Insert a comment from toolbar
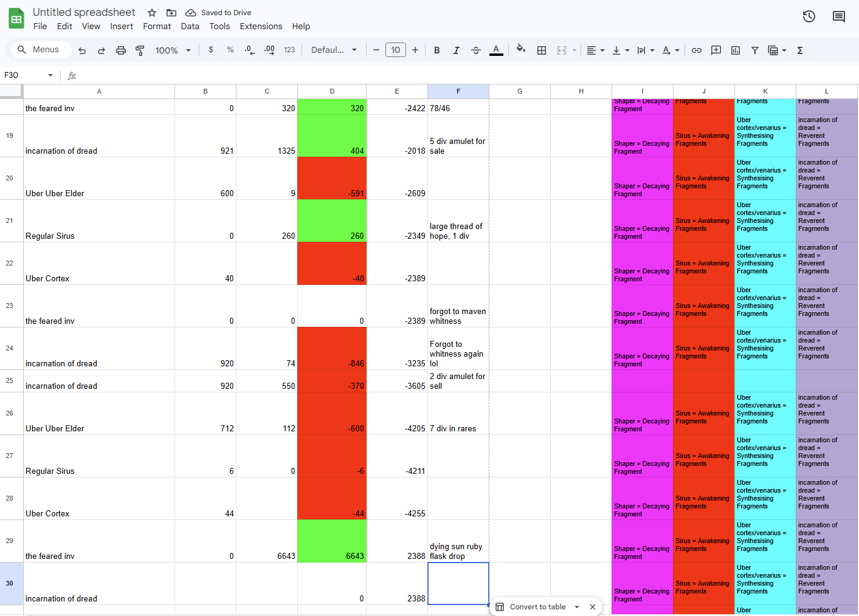Viewport: 859px width, 616px height. coord(716,50)
